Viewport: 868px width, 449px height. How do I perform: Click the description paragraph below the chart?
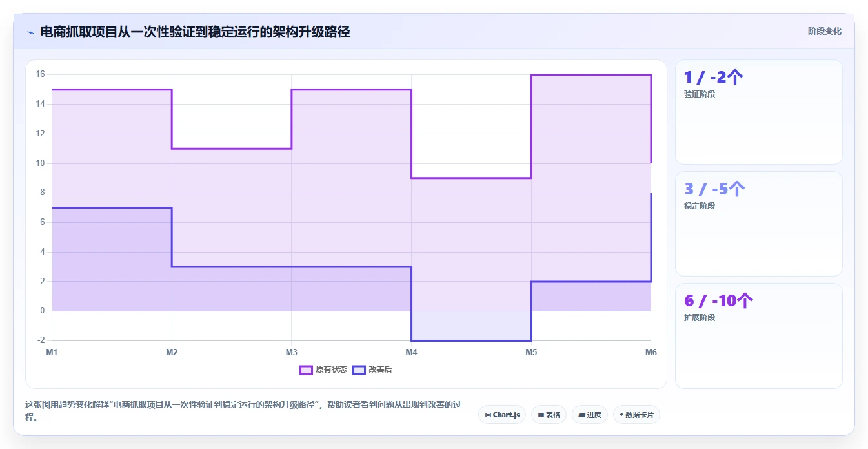pyautogui.click(x=243, y=411)
